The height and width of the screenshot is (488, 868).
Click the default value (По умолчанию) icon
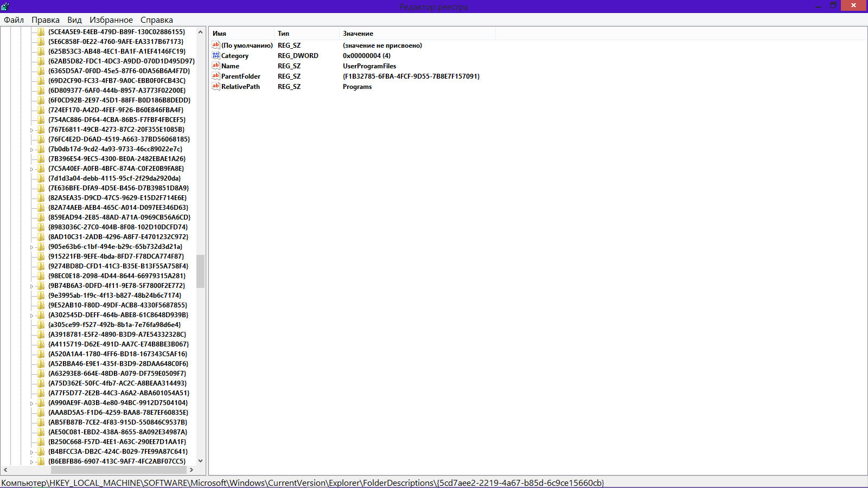click(x=216, y=45)
